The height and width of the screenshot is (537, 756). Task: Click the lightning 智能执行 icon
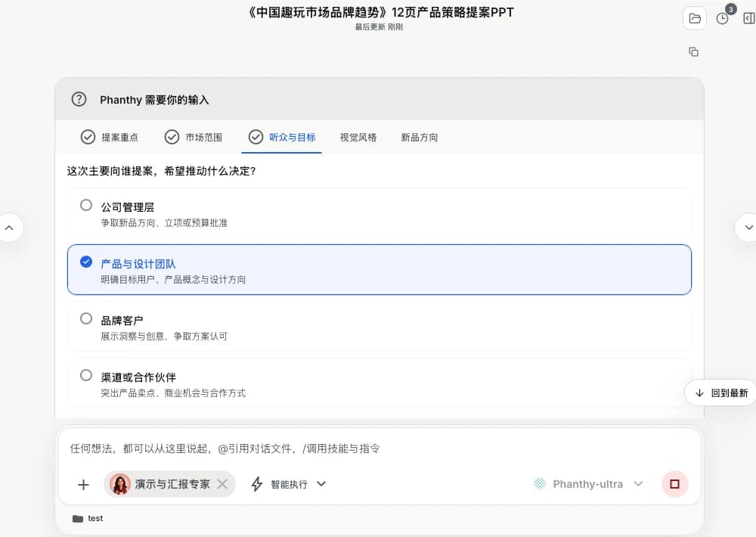click(257, 484)
